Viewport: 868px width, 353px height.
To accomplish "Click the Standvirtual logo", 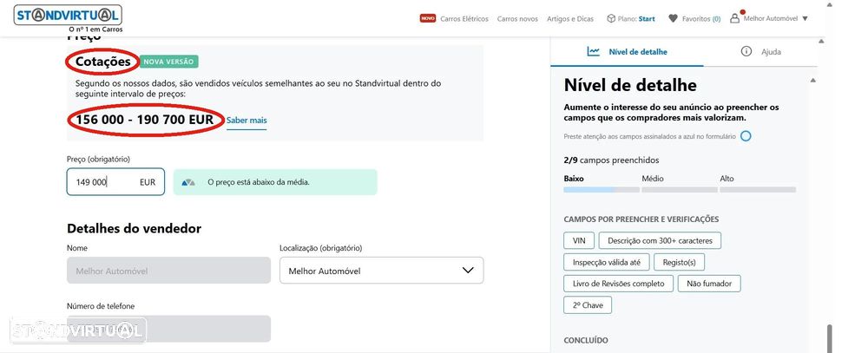I will [x=69, y=15].
